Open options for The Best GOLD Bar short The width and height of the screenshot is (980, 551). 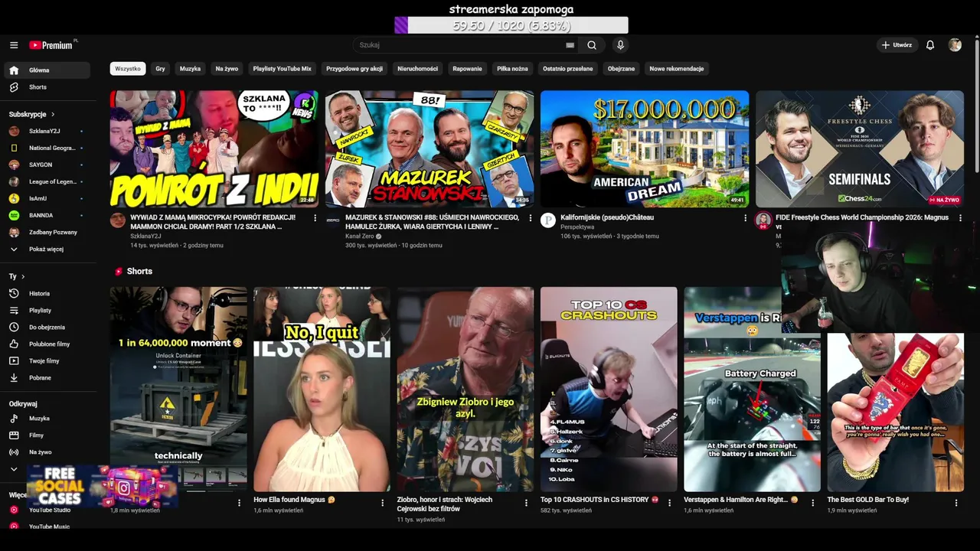click(955, 503)
